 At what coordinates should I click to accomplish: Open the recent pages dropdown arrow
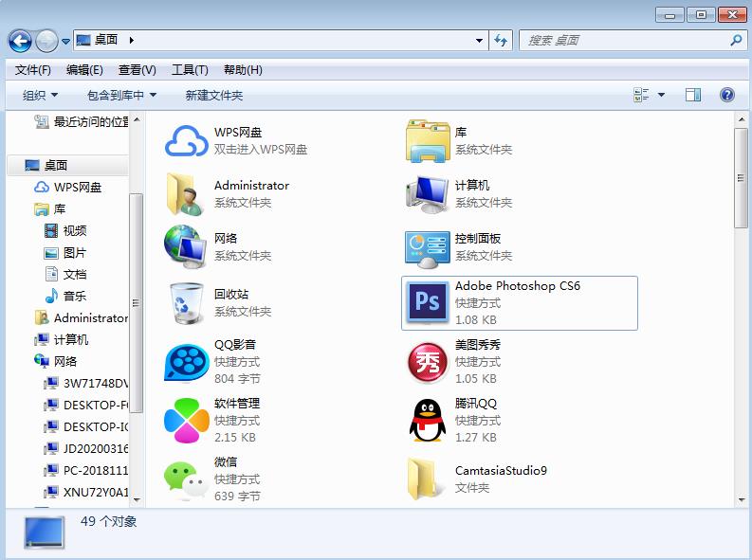point(65,41)
